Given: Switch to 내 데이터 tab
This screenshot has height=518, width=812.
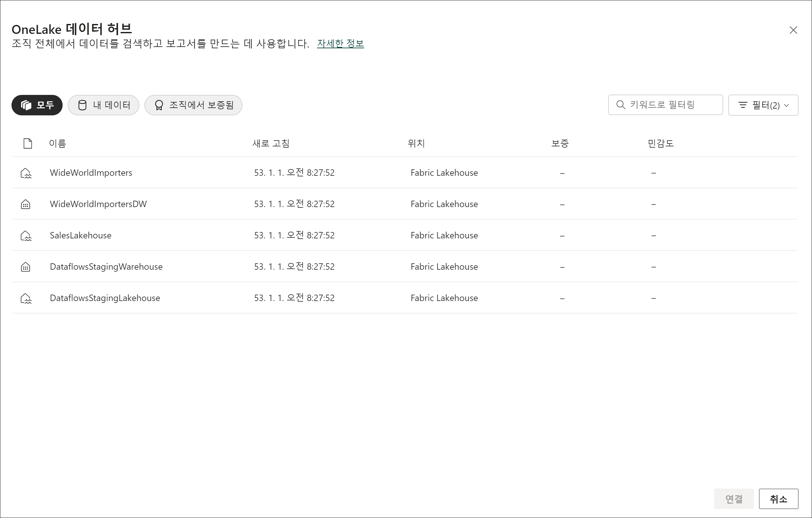Looking at the screenshot, I should point(103,105).
